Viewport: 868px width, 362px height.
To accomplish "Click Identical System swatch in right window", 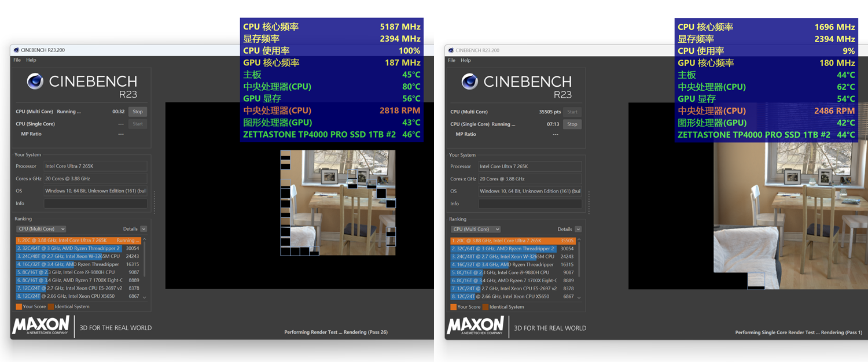I will pos(486,306).
